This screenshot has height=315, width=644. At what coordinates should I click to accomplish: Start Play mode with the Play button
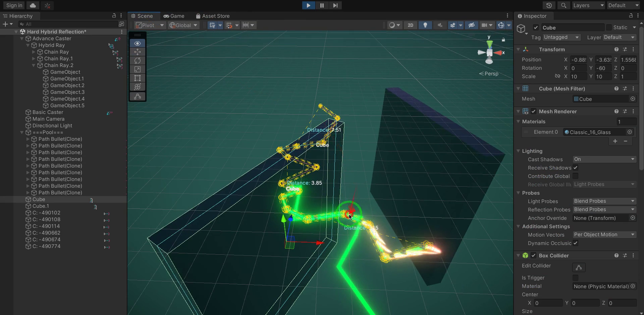click(308, 5)
